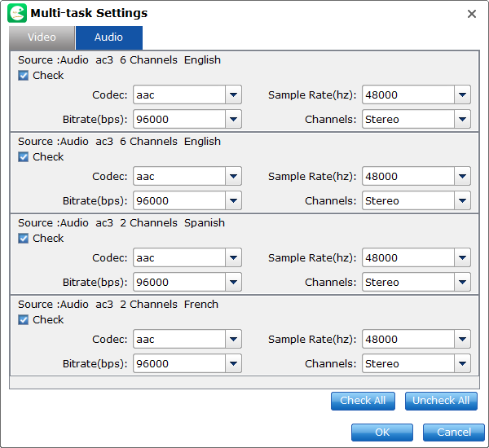The image size is (489, 448).
Task: Expand Channels dropdown arrow for Spanish track
Action: 462,282
